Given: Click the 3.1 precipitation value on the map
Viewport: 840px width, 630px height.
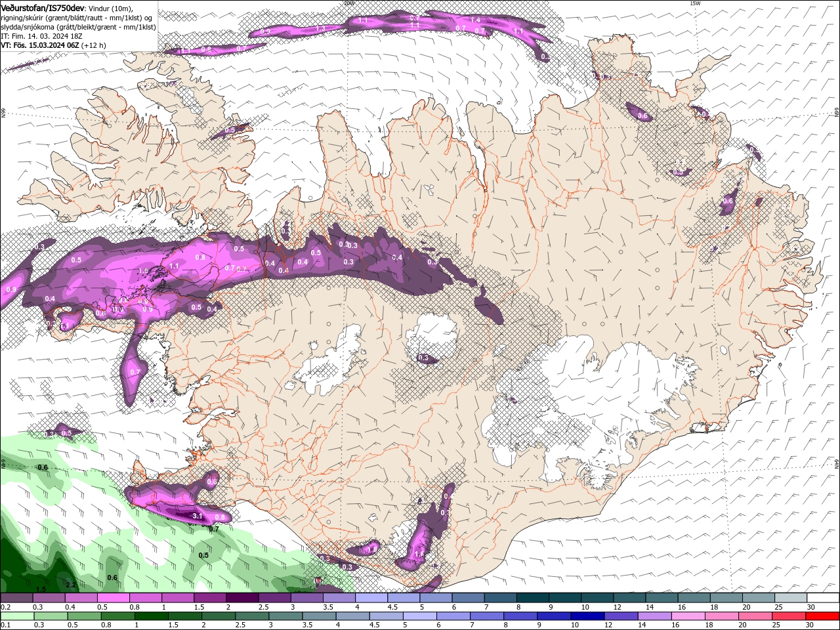Looking at the screenshot, I should [197, 516].
